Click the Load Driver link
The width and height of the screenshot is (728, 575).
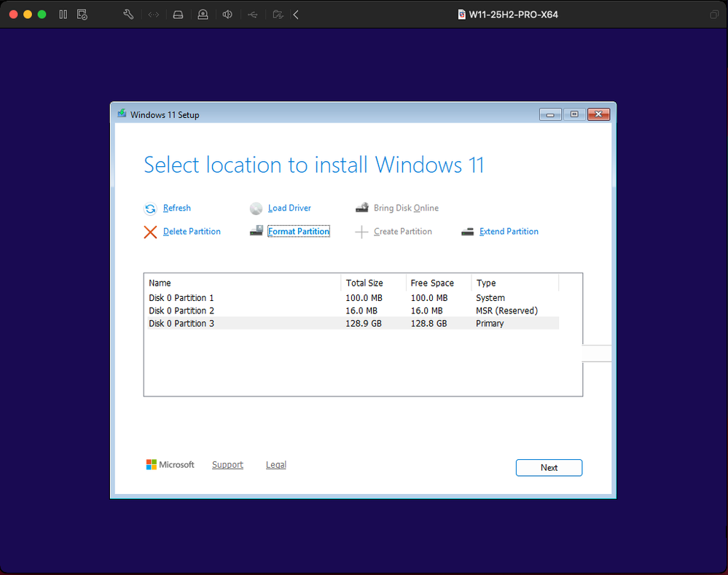[289, 208]
